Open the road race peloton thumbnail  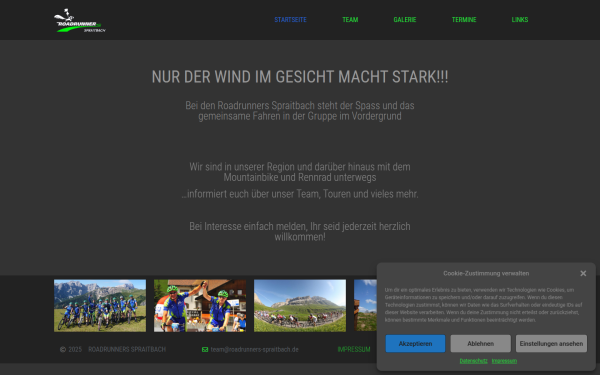pos(300,306)
